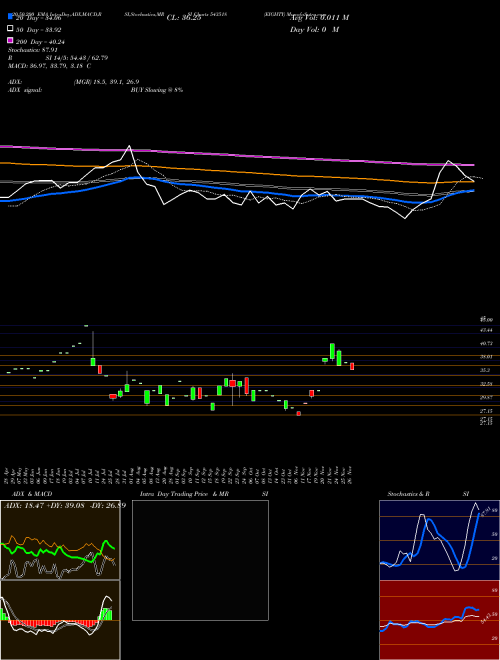Open the ADX indicator chart panel
This screenshot has width=500, height=660.
click(60, 540)
